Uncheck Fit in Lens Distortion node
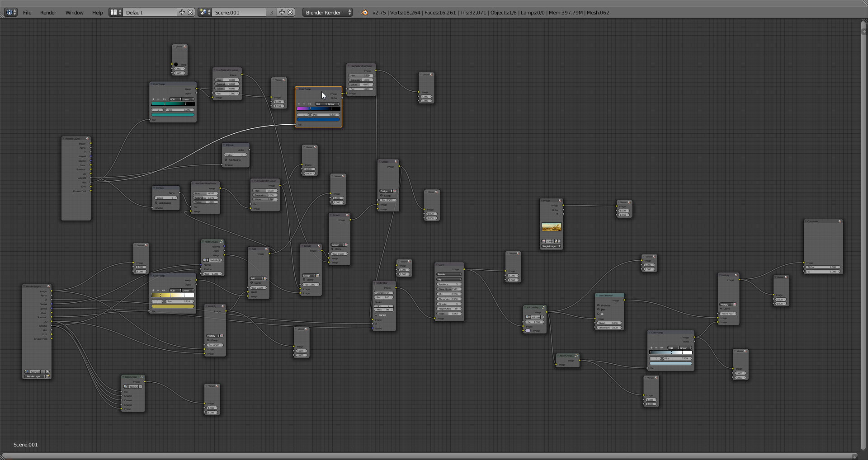 (x=599, y=314)
